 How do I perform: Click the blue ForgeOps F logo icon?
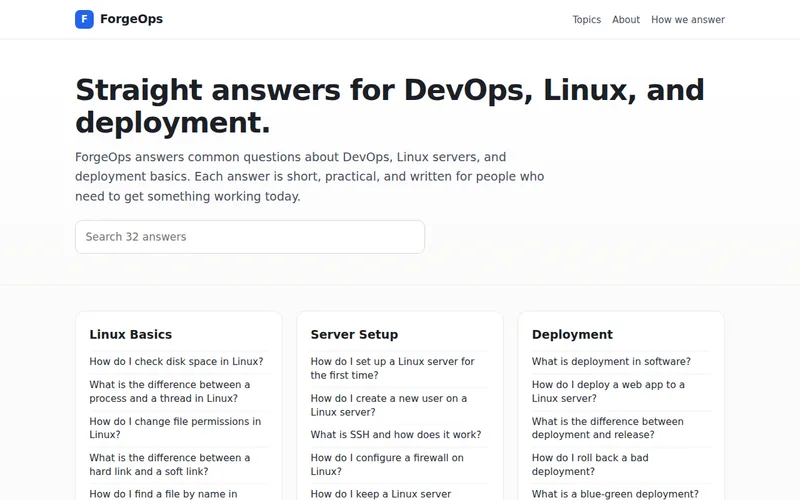pos(84,19)
